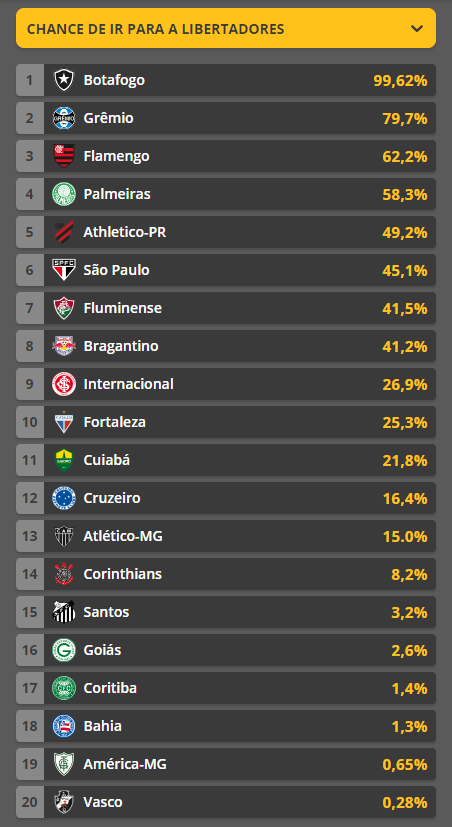This screenshot has width=452, height=827.
Task: Click the Bragantino club crest
Action: (64, 346)
